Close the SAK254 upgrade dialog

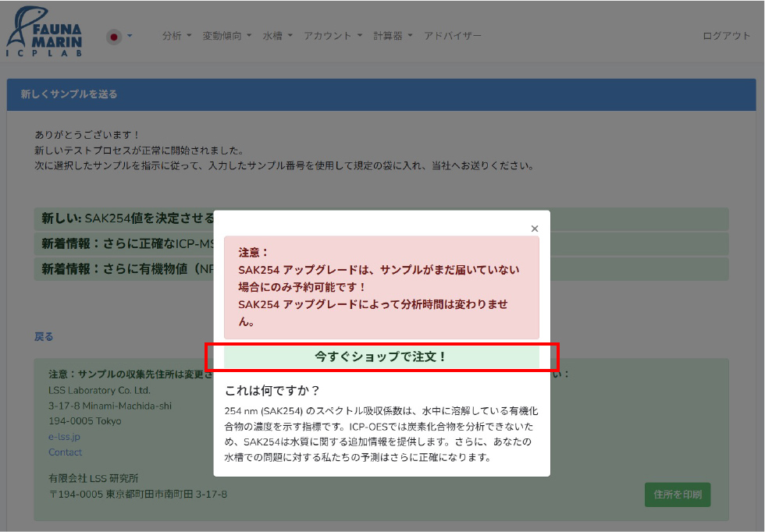click(x=535, y=229)
